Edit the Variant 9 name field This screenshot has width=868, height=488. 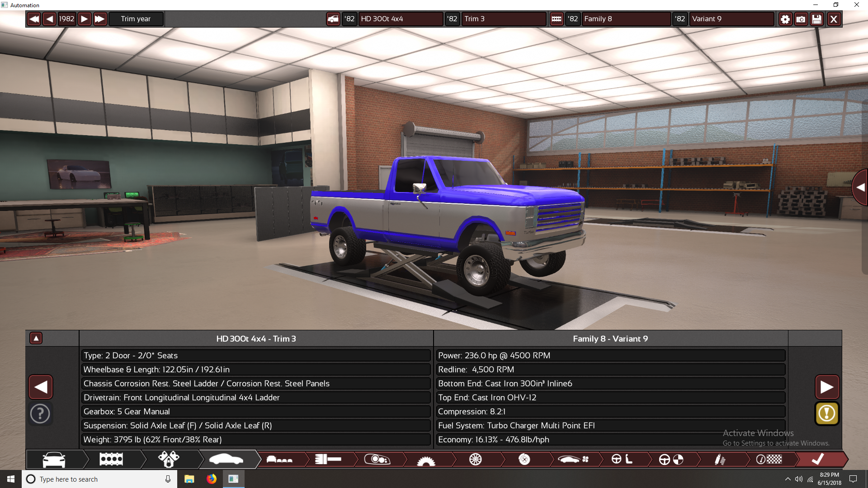[x=731, y=19]
